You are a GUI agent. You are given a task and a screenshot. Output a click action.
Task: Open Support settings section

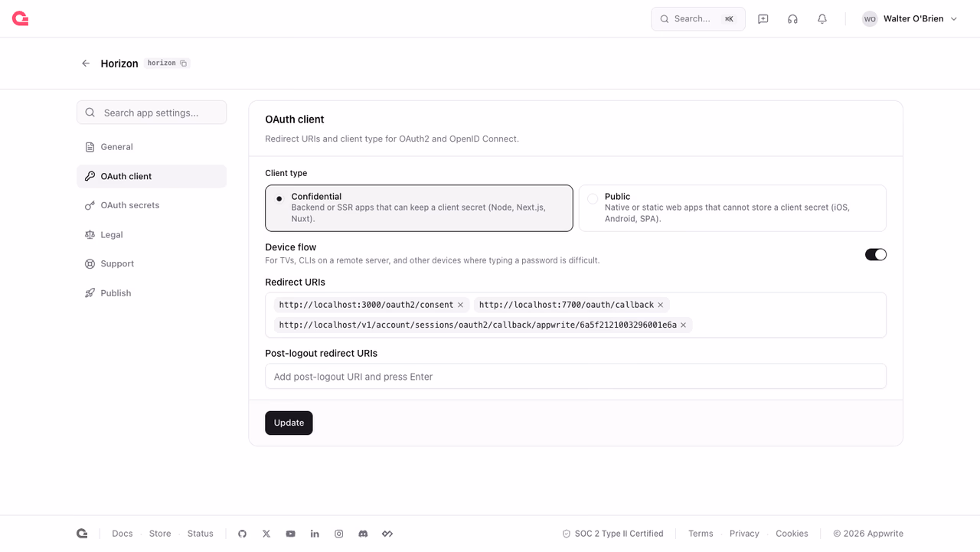152,264
